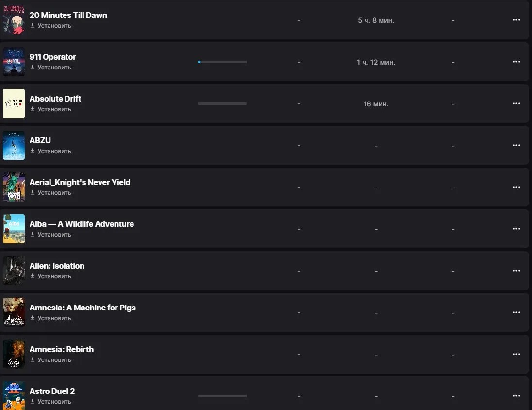Open Aerial_Knight's Never Yield options menu

pos(516,187)
